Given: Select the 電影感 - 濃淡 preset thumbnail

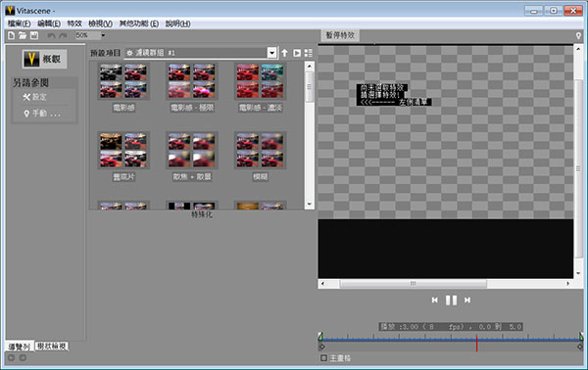Looking at the screenshot, I should coord(261,81).
